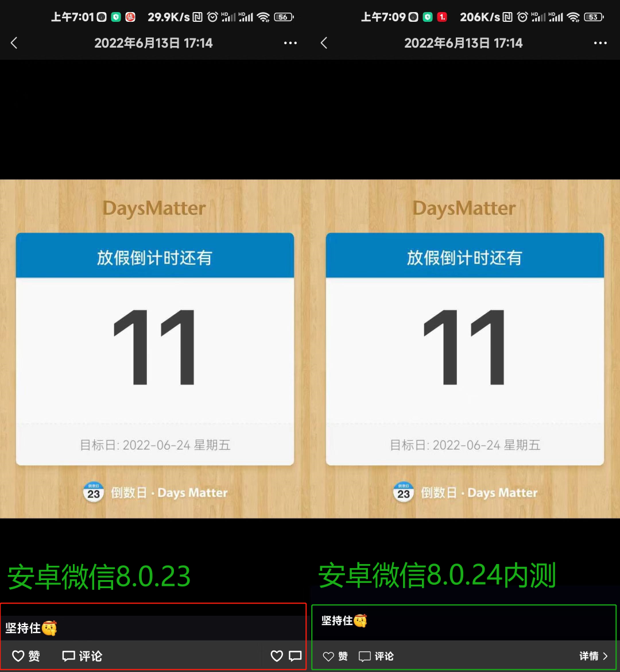This screenshot has height=672, width=620.
Task: Tap date title 2022年6月13日 17:14 in left screen
Action: 153,43
